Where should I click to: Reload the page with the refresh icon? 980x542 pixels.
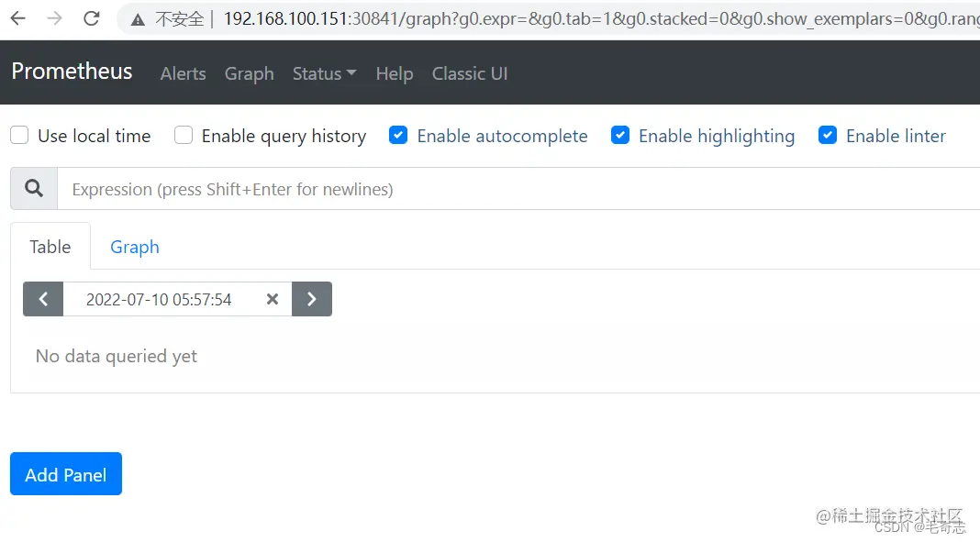[x=92, y=18]
